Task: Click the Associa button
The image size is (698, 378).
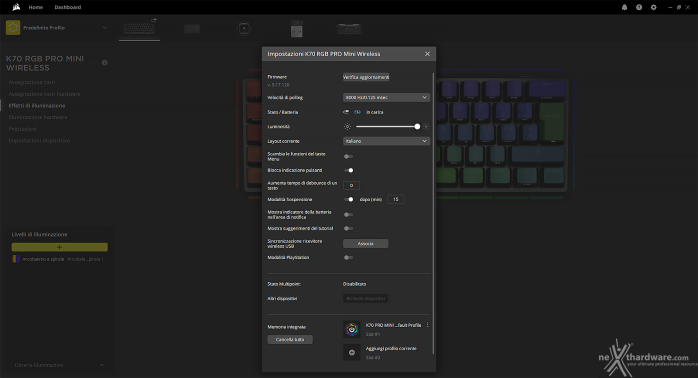Action: tap(365, 244)
